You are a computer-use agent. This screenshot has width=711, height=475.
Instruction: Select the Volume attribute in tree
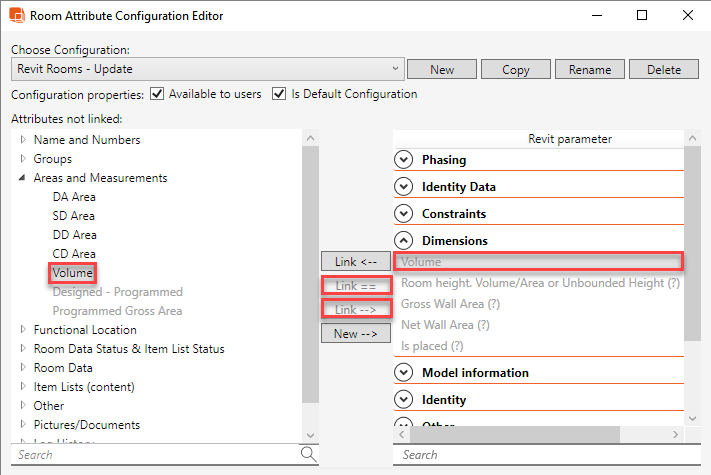[x=72, y=273]
